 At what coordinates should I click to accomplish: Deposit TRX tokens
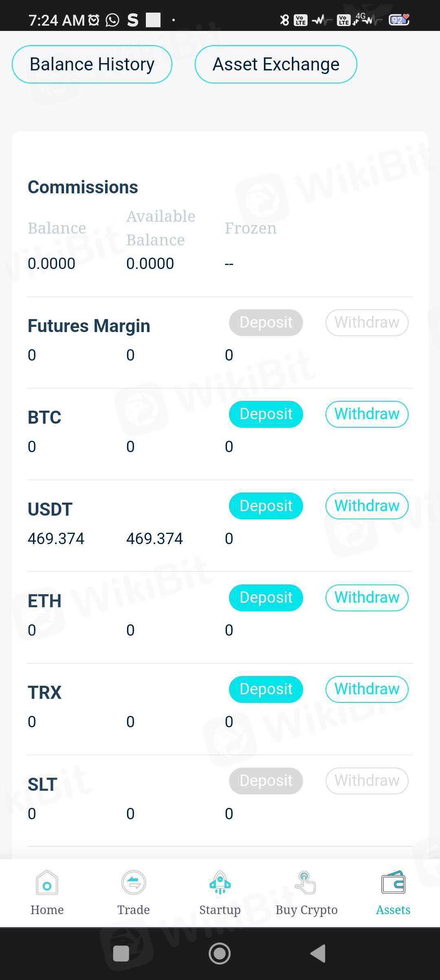click(266, 689)
